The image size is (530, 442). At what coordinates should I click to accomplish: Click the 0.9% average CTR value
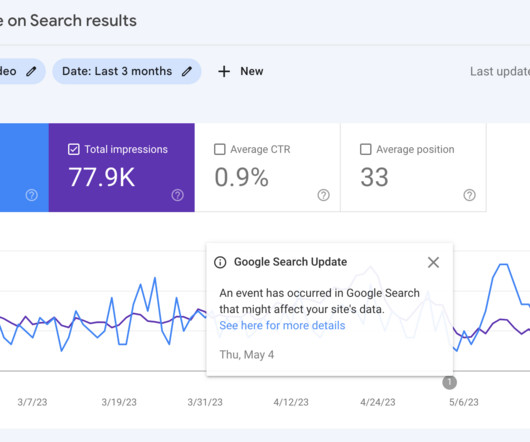241,177
